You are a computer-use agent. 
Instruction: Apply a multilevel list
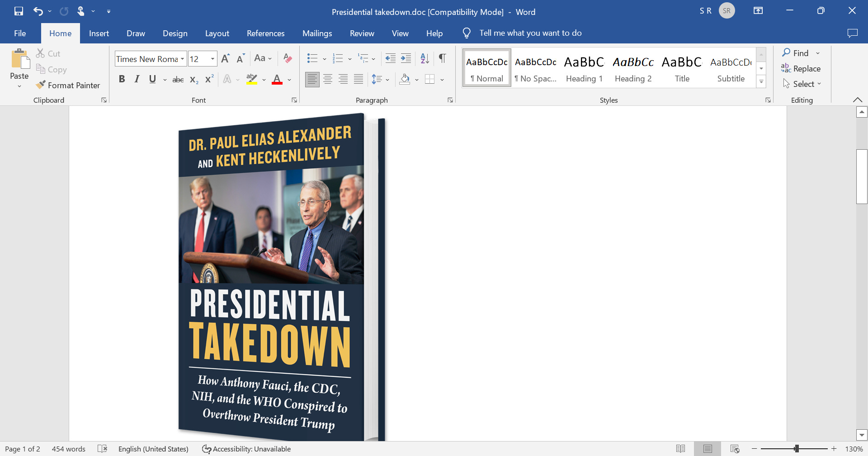(x=363, y=58)
